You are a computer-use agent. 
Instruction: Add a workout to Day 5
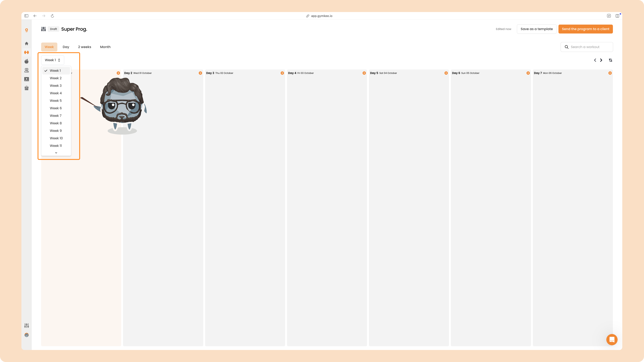pos(446,73)
